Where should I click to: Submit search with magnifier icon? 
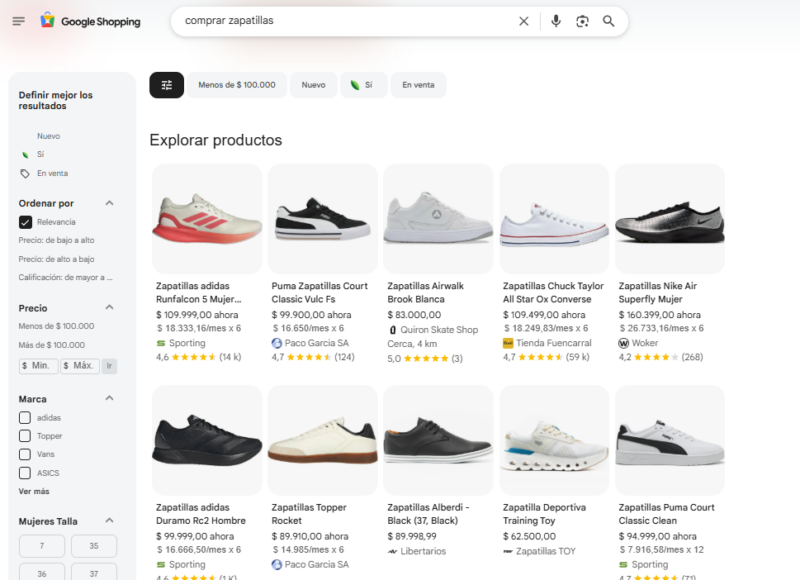[608, 21]
